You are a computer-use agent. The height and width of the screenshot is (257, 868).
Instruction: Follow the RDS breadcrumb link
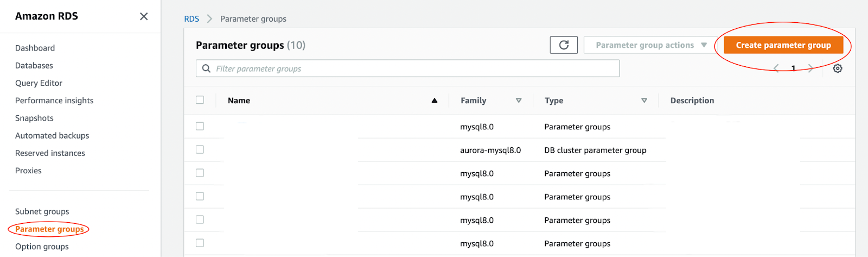(x=192, y=19)
